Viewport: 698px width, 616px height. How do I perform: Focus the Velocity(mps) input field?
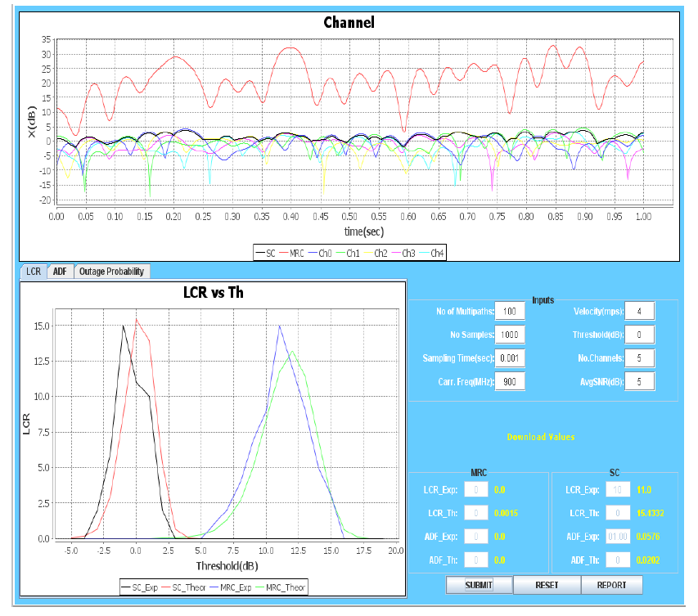pyautogui.click(x=638, y=312)
